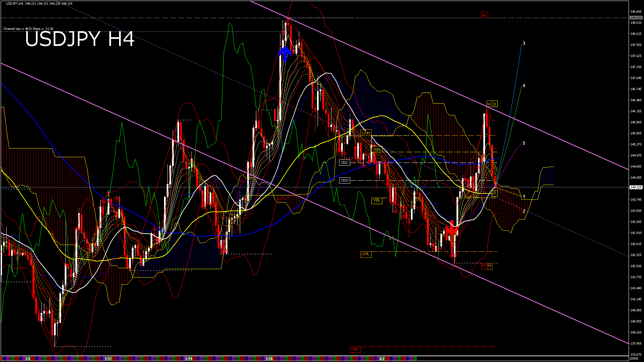Select the LWH level label
The width and height of the screenshot is (644, 362).
(366, 133)
